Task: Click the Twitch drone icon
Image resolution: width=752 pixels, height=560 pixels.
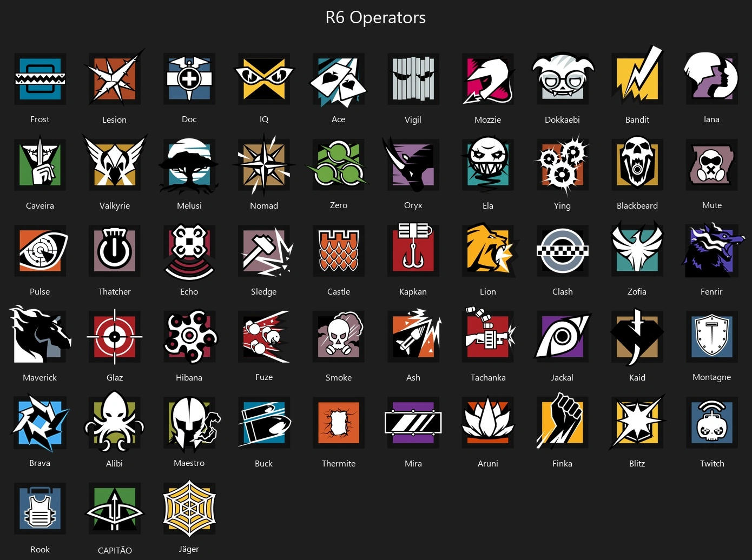Action: (x=712, y=423)
